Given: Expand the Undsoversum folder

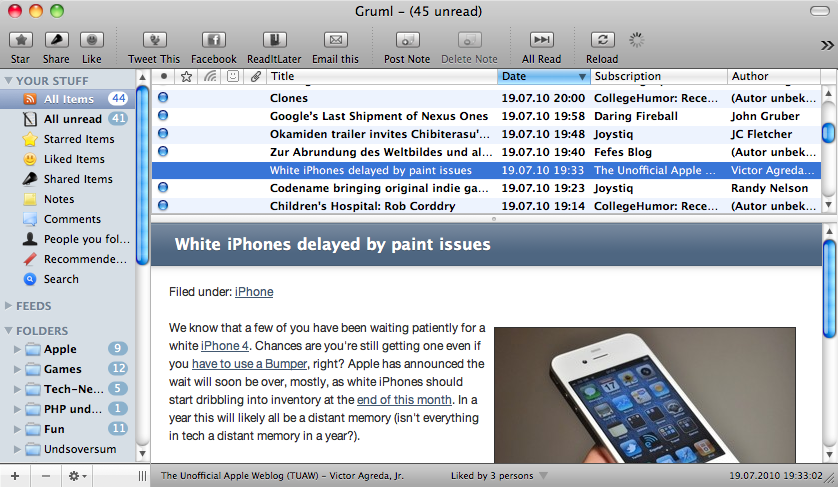Looking at the screenshot, I should coord(17,449).
